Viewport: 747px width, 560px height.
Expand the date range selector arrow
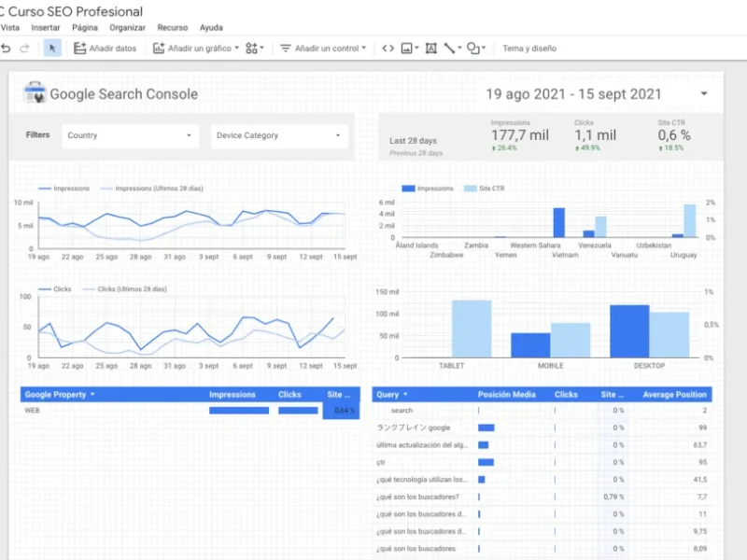click(x=704, y=94)
